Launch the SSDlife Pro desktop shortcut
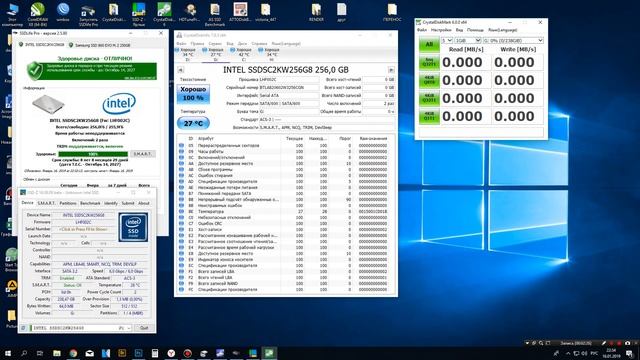Viewport: 640px width, 360px height. (88, 14)
